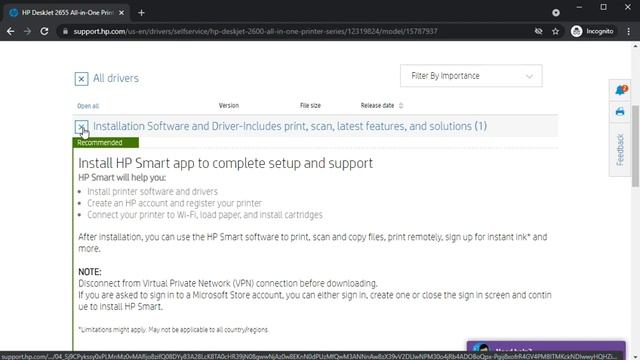Go back to the previous page
640x360 pixels.
coord(11,31)
